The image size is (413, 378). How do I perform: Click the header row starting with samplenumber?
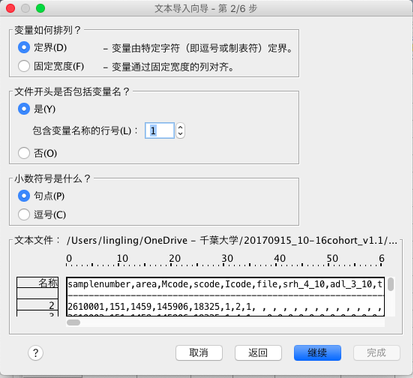tap(225, 284)
